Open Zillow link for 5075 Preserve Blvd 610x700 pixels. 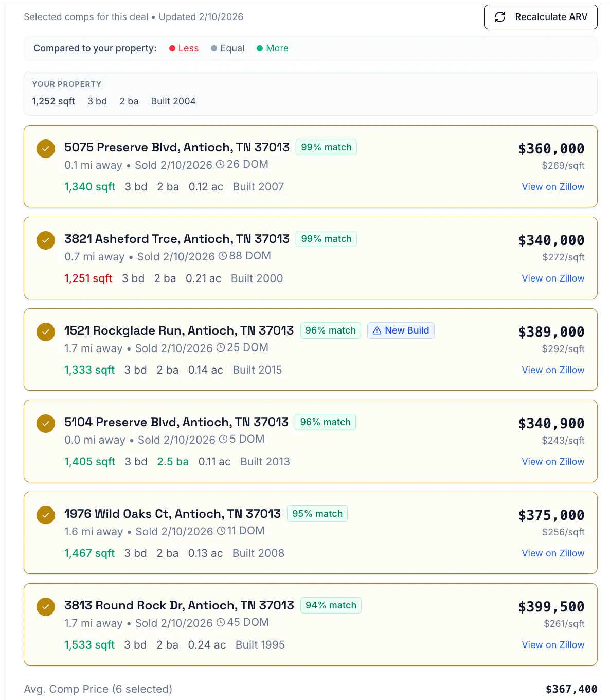(553, 187)
